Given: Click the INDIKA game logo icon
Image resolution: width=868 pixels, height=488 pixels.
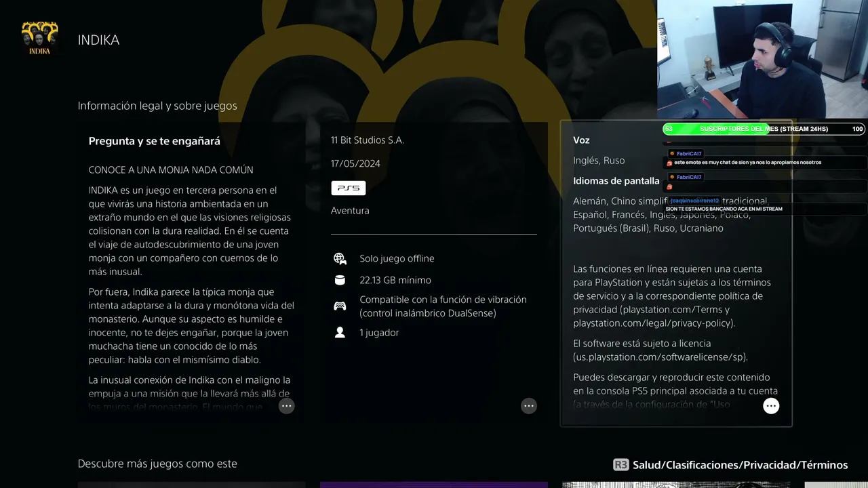Looking at the screenshot, I should pos(39,39).
